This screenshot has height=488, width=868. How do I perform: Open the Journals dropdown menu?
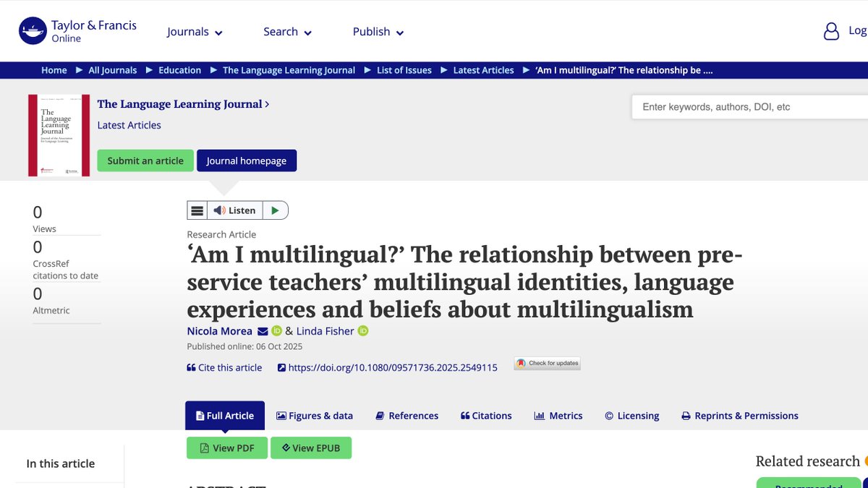pos(195,32)
